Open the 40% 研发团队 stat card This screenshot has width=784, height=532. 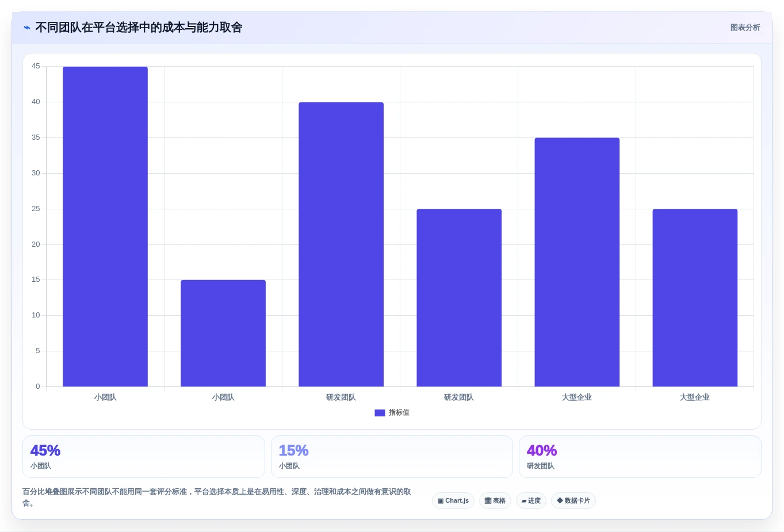point(640,457)
